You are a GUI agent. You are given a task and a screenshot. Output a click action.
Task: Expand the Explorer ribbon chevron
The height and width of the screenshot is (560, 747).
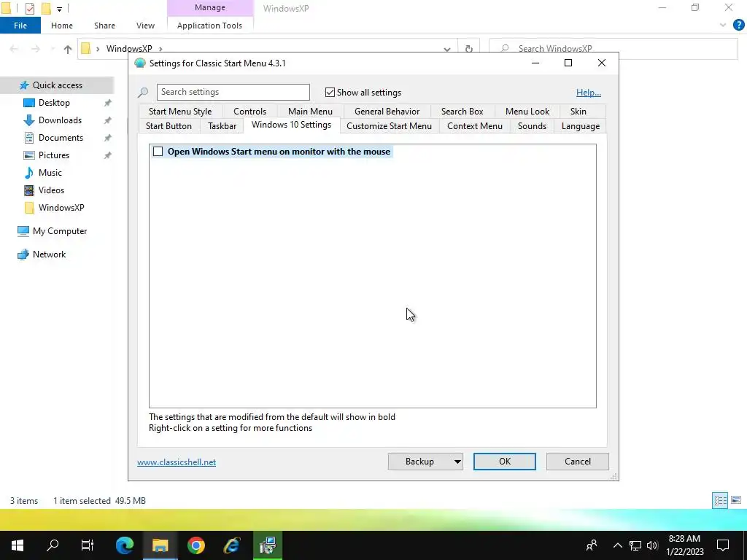tap(723, 26)
